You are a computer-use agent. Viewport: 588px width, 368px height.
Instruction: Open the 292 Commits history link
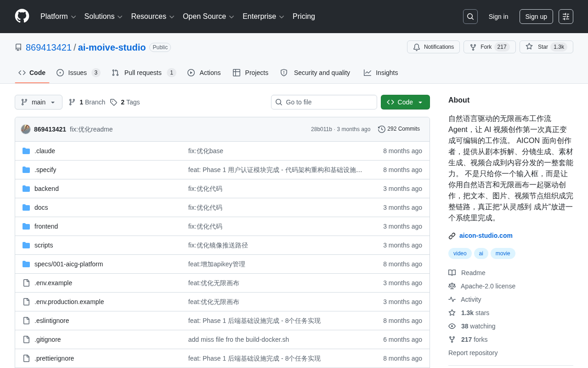point(399,129)
